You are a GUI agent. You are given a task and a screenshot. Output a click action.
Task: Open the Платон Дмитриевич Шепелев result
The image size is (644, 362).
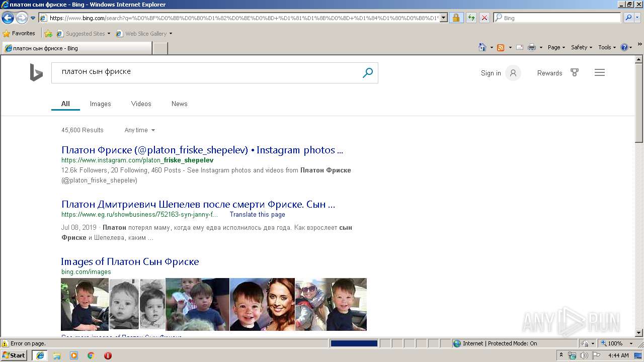198,204
